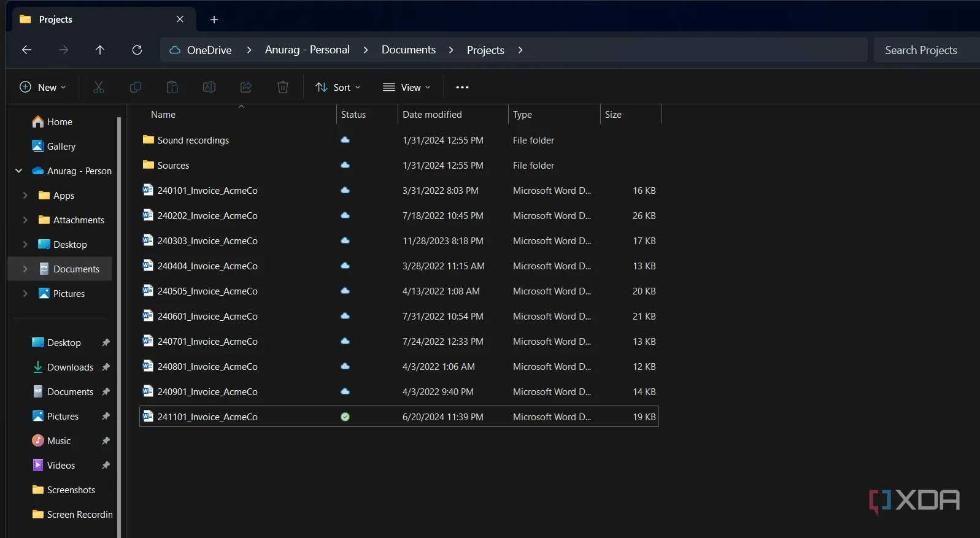This screenshot has width=980, height=538.
Task: Click green synced status icon of 241101_Invoice_AcmeCo
Action: coord(345,417)
